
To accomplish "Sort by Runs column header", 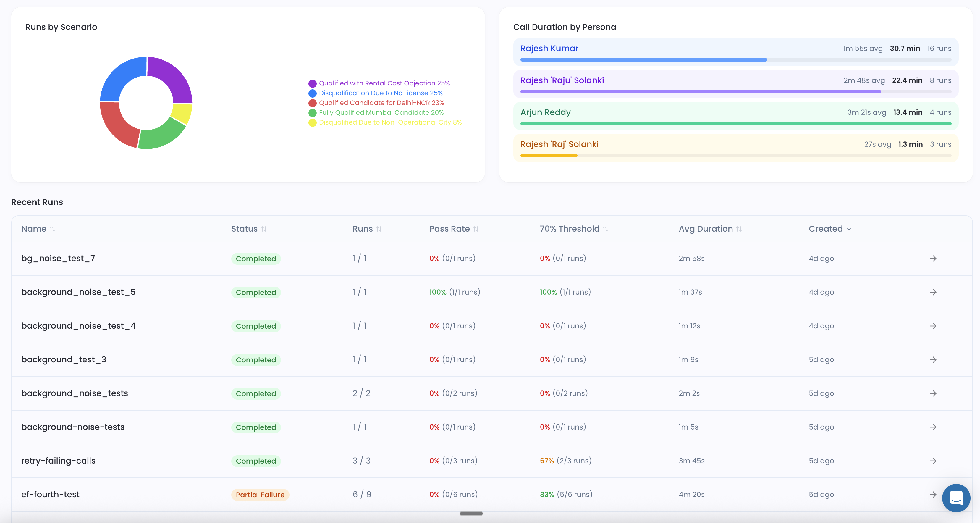I will [363, 229].
